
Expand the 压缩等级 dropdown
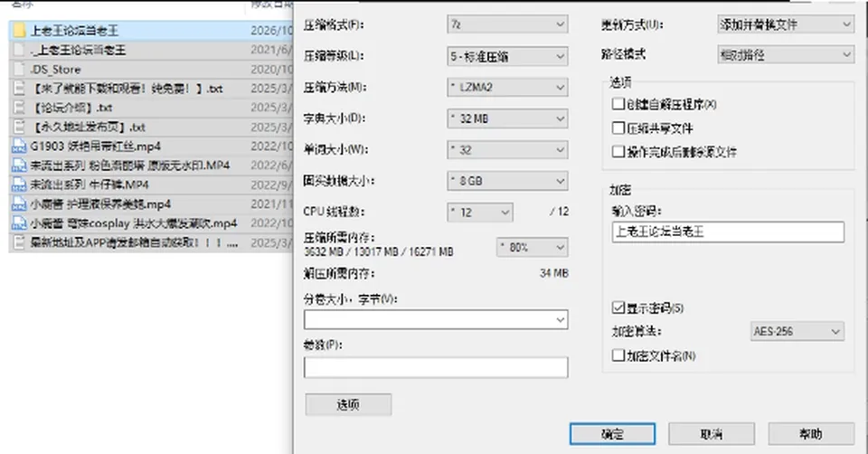[507, 56]
